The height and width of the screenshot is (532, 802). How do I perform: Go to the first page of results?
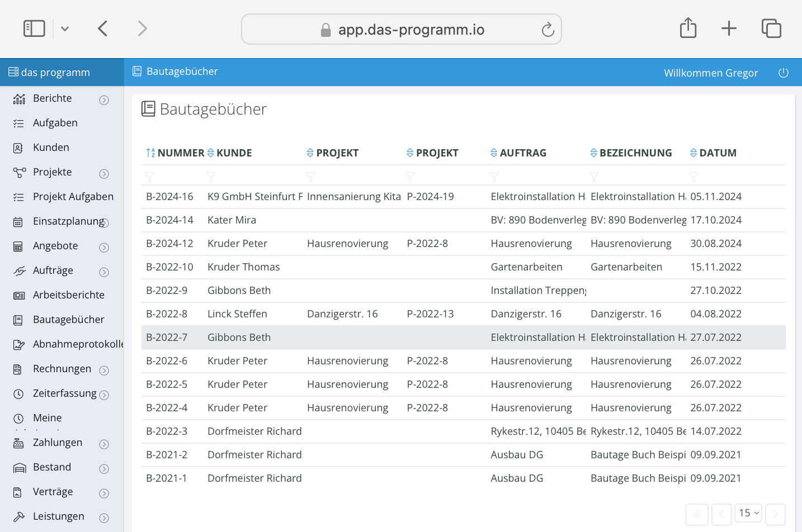697,515
